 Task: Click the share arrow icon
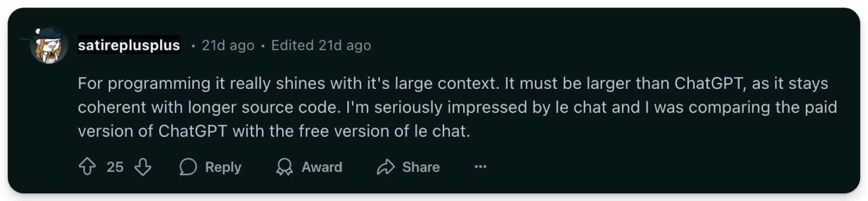[386, 167]
